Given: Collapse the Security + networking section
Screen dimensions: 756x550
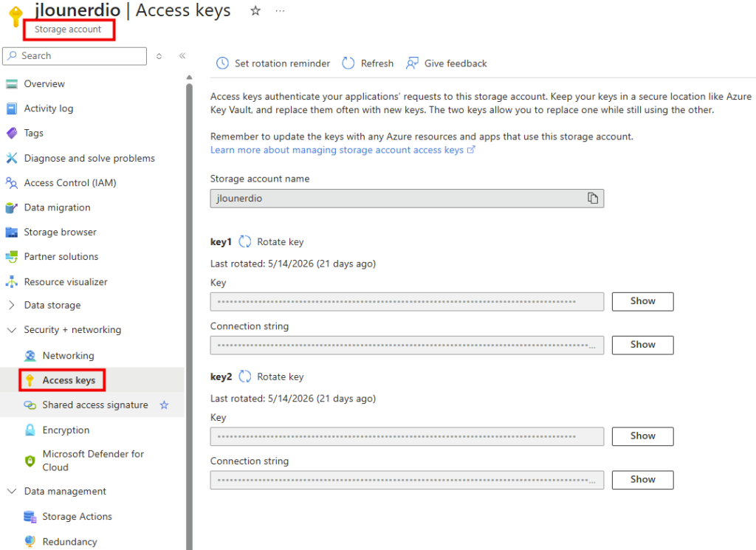Looking at the screenshot, I should click(12, 330).
